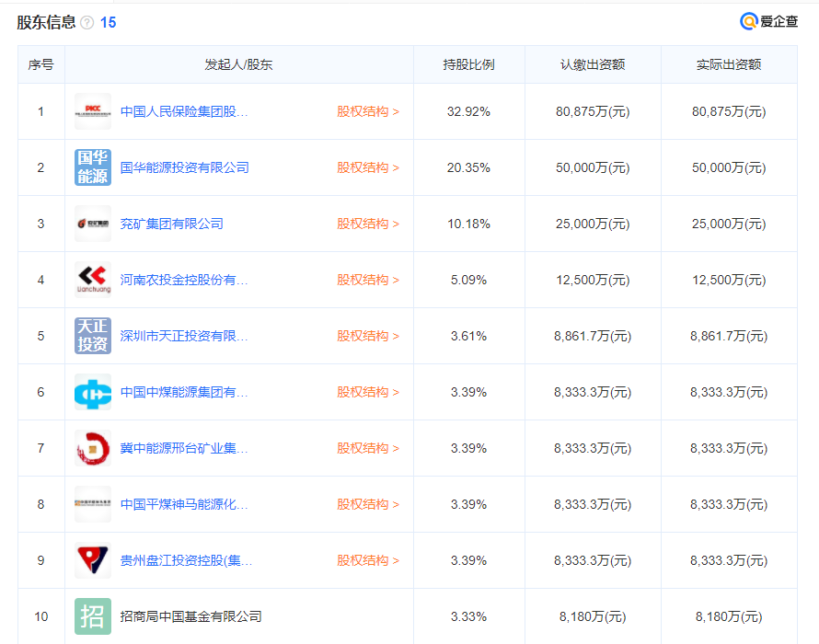Select 实际出资额 12,500万(元) cell
This screenshot has width=819, height=644.
[x=729, y=280]
